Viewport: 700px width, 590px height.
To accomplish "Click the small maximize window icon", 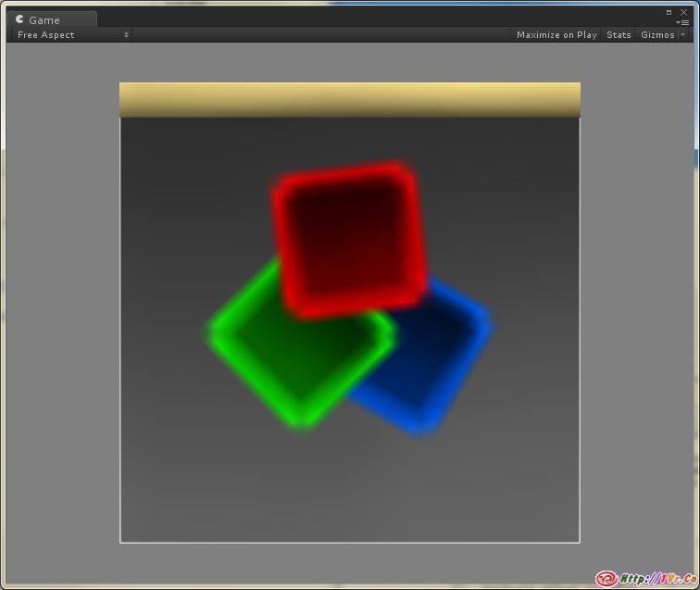I will (669, 12).
